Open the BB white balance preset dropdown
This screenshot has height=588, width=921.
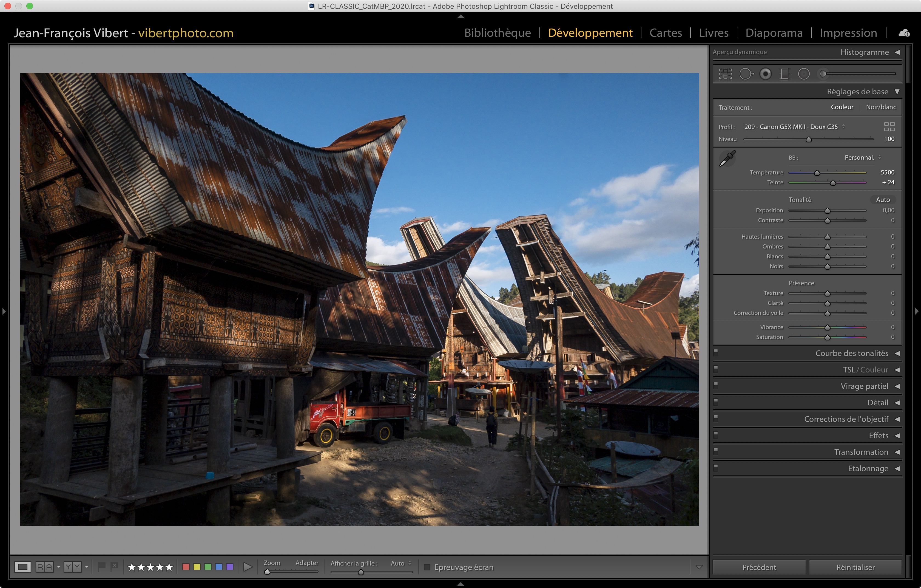click(x=863, y=158)
